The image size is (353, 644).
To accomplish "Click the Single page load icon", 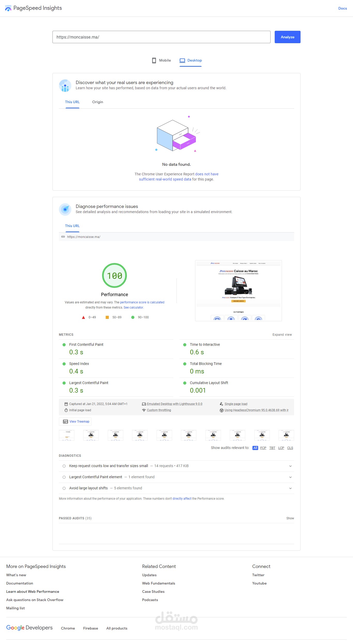I will point(221,404).
